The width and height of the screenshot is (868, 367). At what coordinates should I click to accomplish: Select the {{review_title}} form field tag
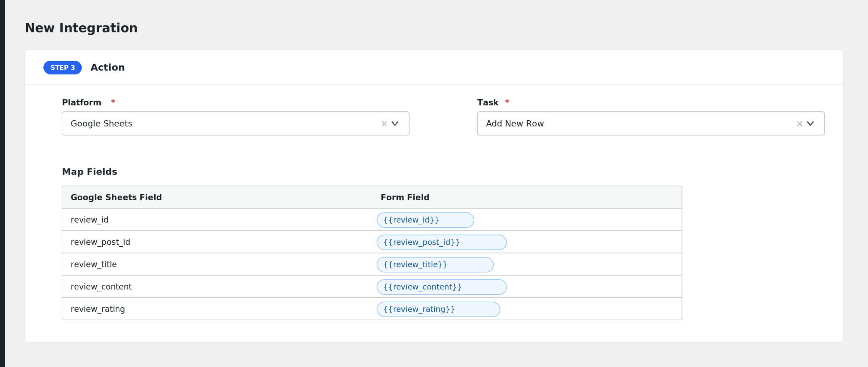click(x=435, y=265)
